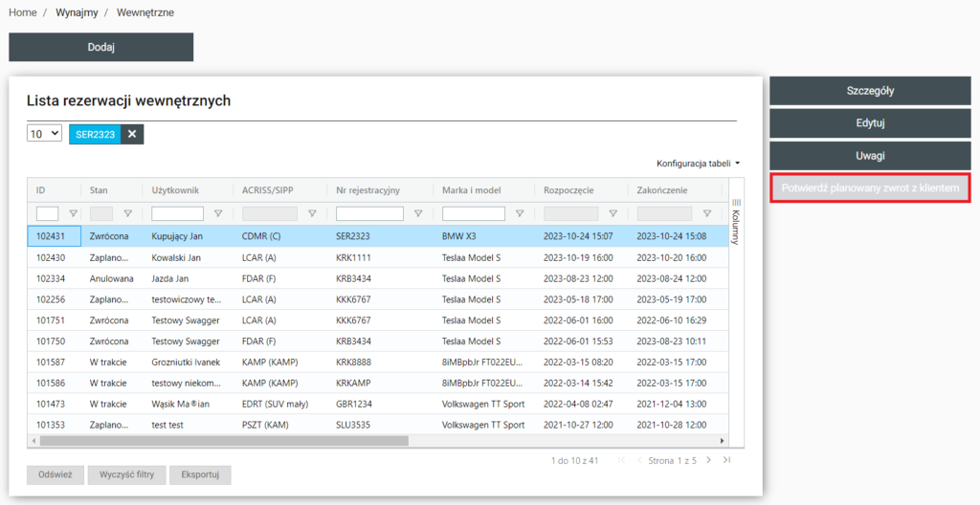The image size is (980, 505).
Task: Open Szczegóły for selected reservation
Action: (870, 91)
